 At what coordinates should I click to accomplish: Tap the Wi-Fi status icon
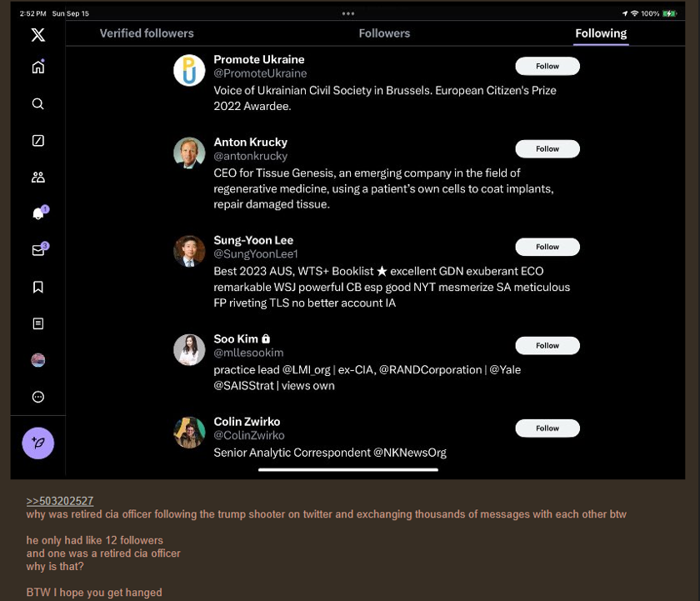(634, 13)
